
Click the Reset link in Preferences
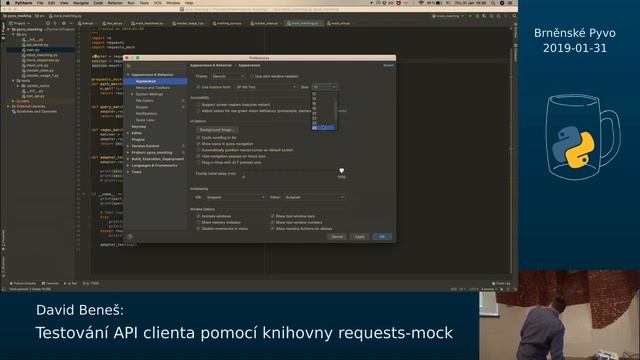point(388,65)
